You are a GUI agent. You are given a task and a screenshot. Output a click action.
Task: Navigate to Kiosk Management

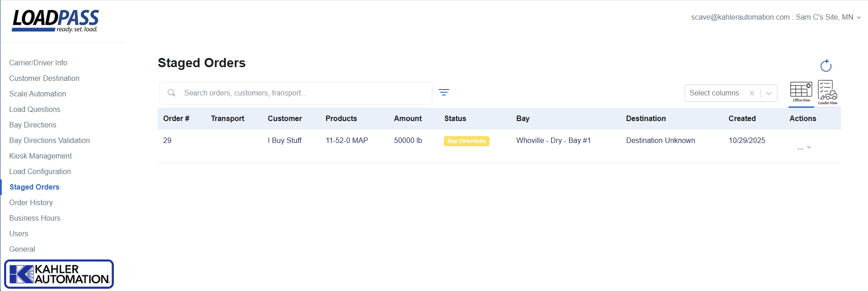[x=41, y=156]
